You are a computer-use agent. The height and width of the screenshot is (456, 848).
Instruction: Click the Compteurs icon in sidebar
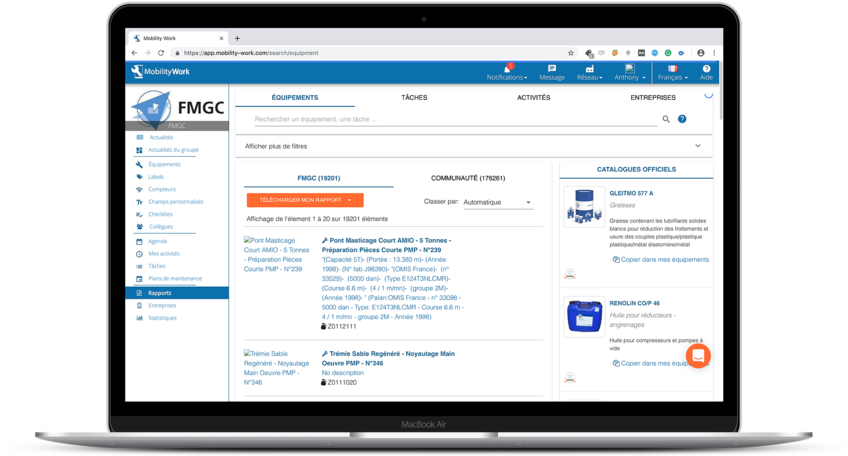point(139,189)
